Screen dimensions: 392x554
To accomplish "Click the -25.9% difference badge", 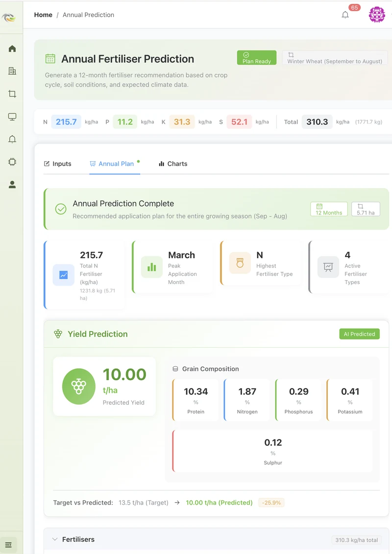I will (271, 503).
